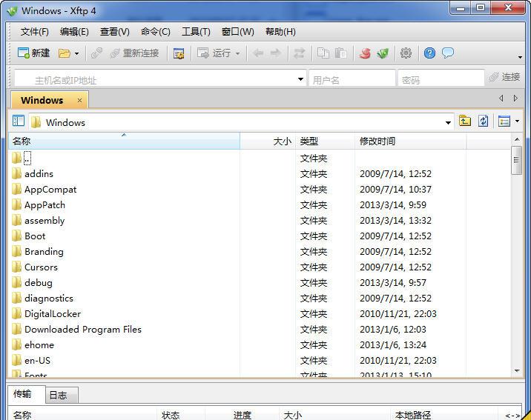
Task: Click the refresh folder icon
Action: tap(484, 121)
